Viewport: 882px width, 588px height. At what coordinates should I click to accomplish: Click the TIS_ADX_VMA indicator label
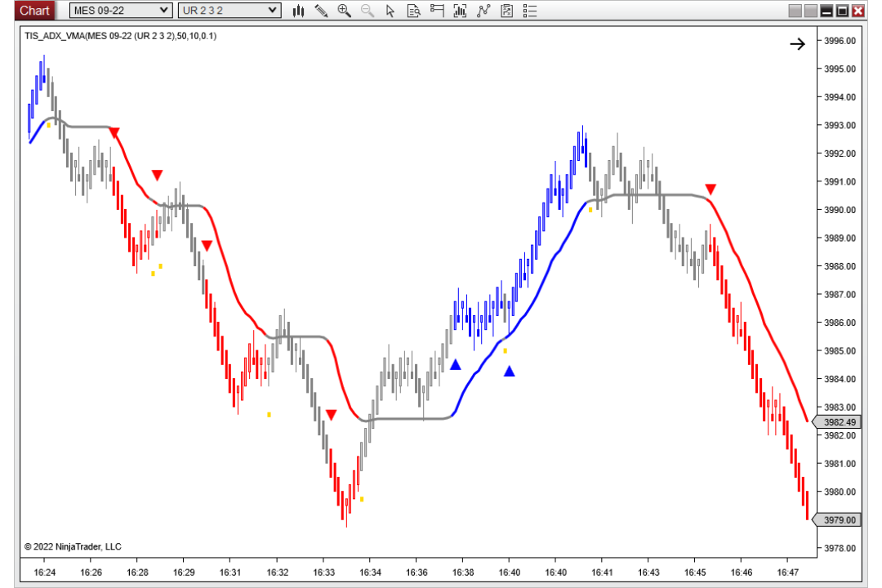[x=120, y=36]
